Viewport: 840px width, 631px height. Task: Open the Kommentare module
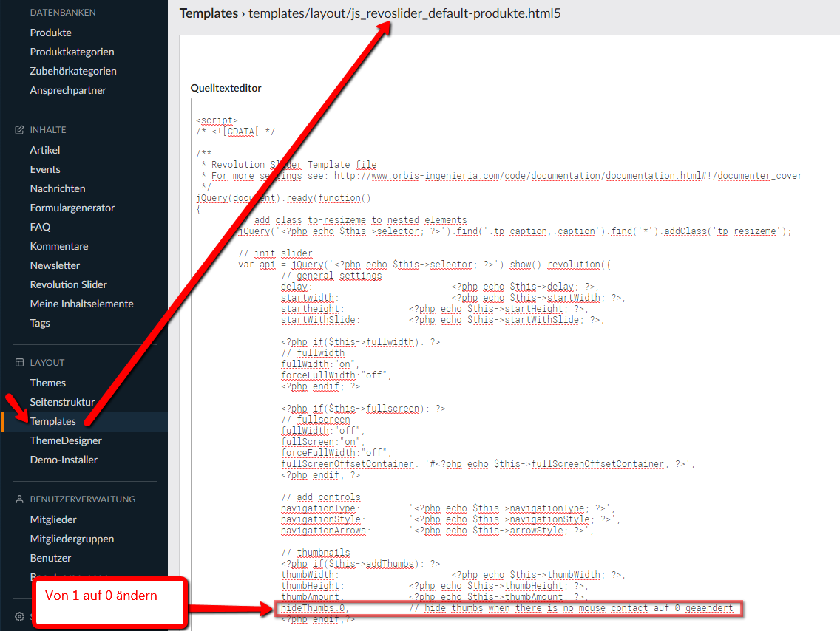point(59,247)
